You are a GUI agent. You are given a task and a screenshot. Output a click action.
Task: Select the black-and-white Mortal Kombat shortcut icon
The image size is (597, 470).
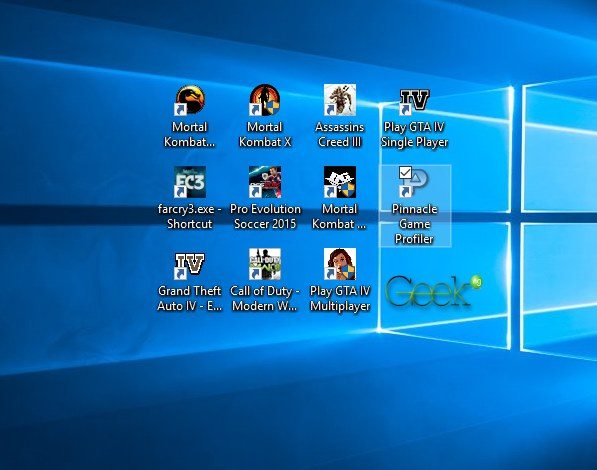coord(340,182)
